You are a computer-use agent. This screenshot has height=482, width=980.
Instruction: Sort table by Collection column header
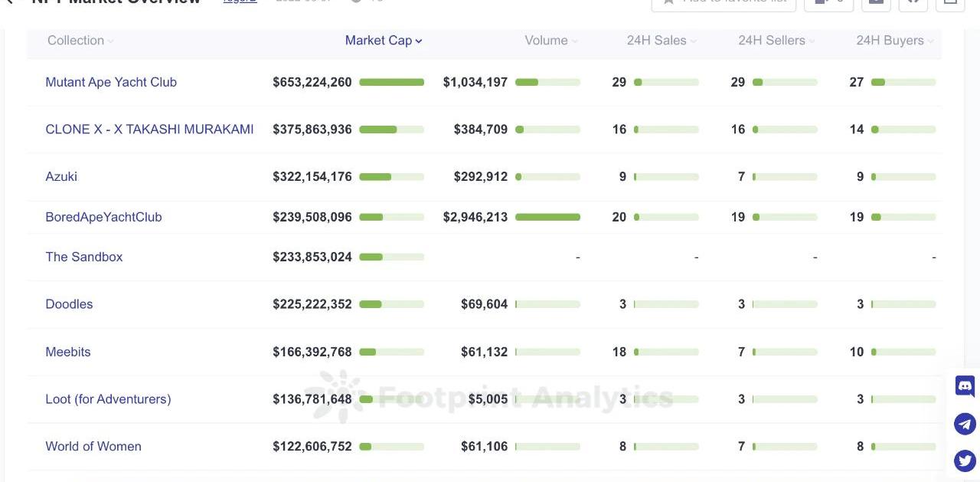click(80, 41)
